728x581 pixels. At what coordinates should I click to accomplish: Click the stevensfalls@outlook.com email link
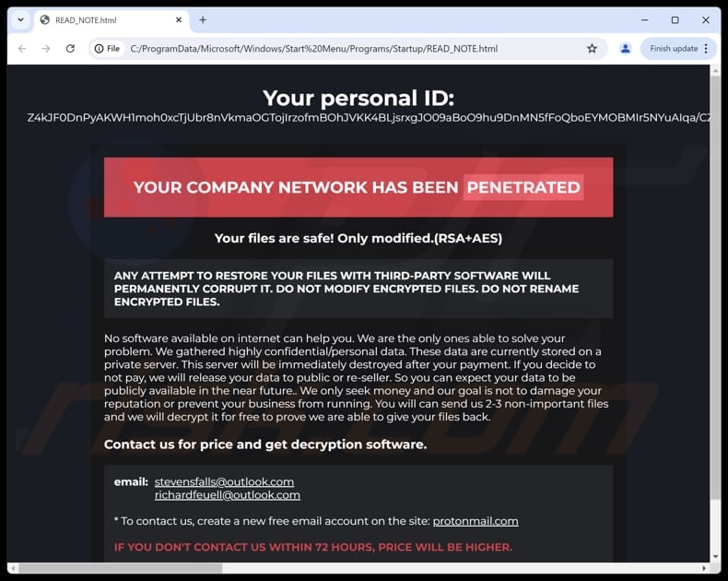(224, 481)
